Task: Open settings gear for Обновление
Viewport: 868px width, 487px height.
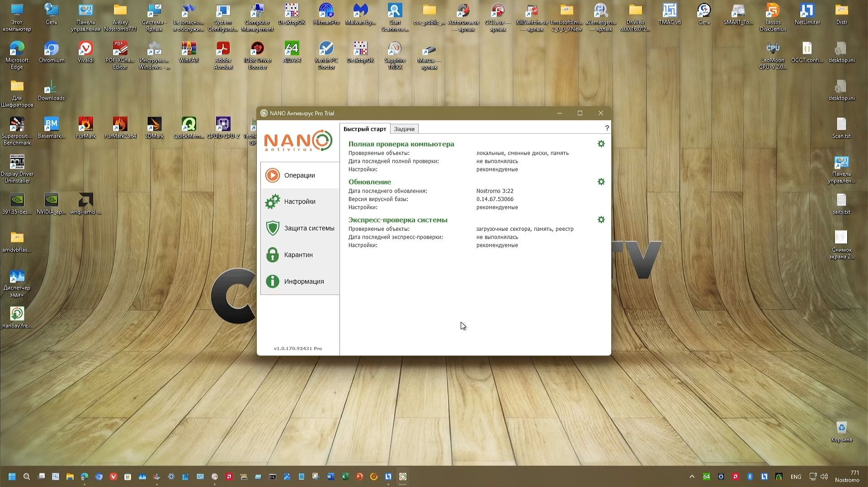Action: (x=601, y=182)
